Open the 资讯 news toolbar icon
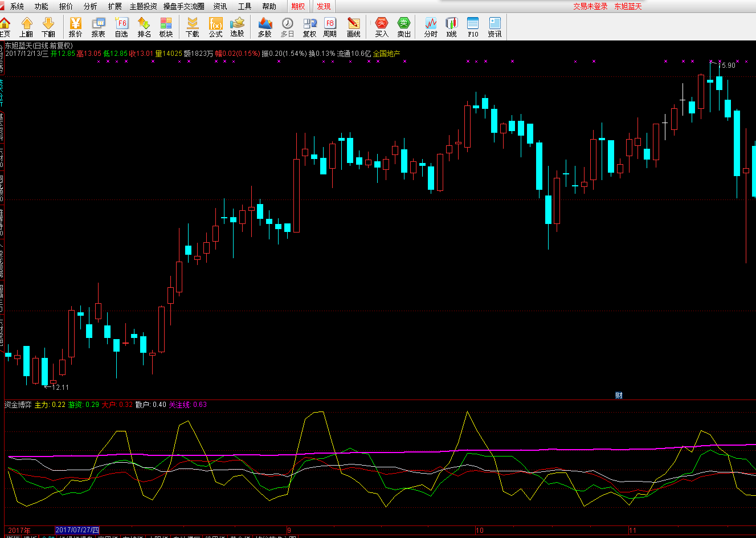The height and width of the screenshot is (538, 756). pyautogui.click(x=495, y=27)
